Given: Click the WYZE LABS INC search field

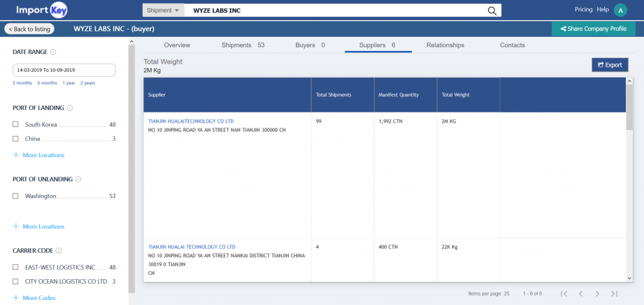Looking at the screenshot, I should (x=335, y=11).
